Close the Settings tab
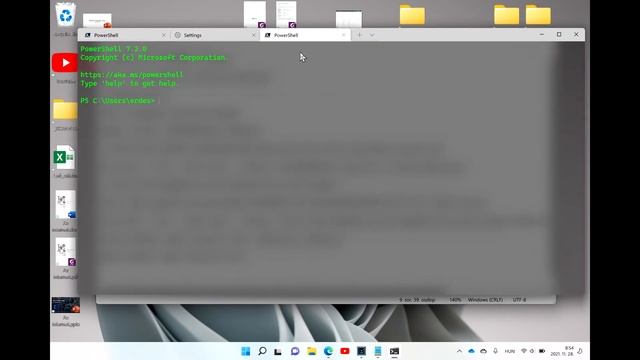Screen dimensions: 640x360 253,35
